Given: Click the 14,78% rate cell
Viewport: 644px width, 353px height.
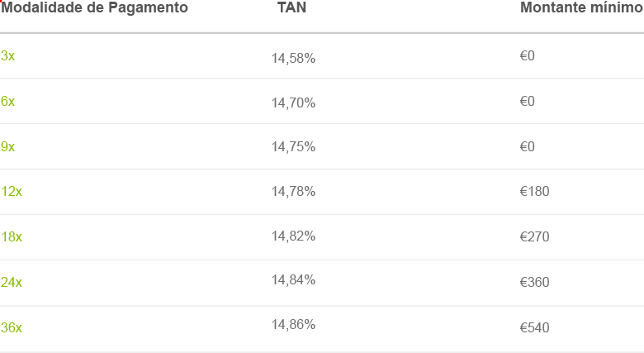Looking at the screenshot, I should tap(293, 192).
